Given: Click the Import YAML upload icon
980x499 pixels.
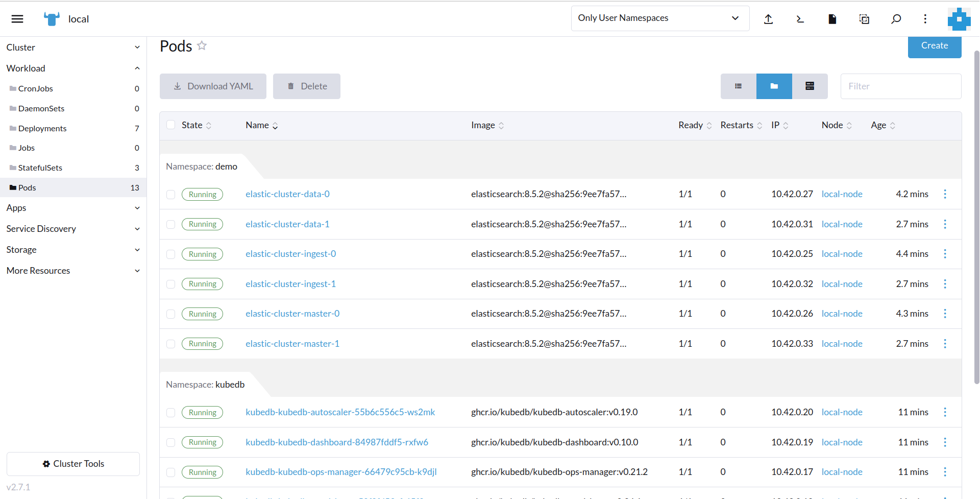Looking at the screenshot, I should (768, 19).
